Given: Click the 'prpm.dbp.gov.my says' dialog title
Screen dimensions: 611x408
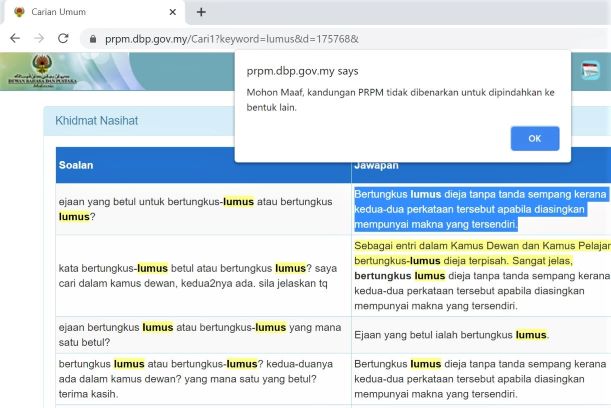Looking at the screenshot, I should (302, 71).
